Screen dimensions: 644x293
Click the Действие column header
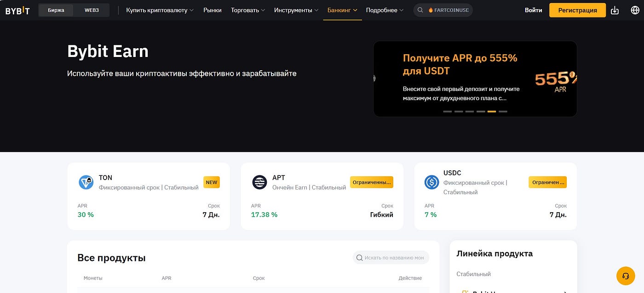[410, 278]
